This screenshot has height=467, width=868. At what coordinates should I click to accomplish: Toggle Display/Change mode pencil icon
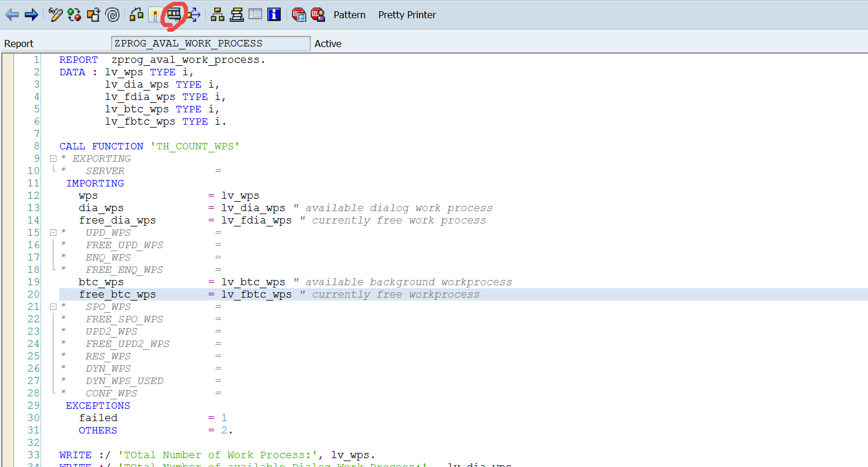tap(55, 15)
